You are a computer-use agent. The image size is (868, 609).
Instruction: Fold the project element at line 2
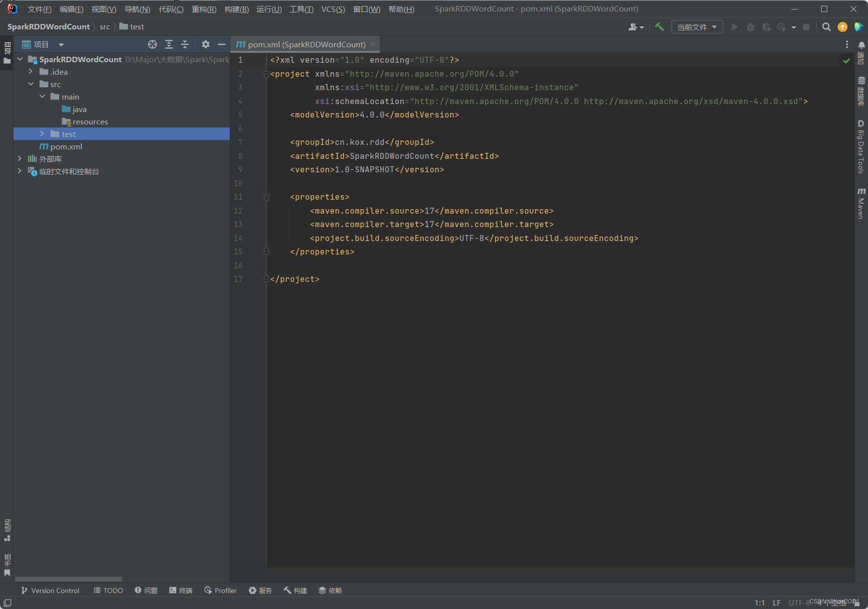[267, 74]
